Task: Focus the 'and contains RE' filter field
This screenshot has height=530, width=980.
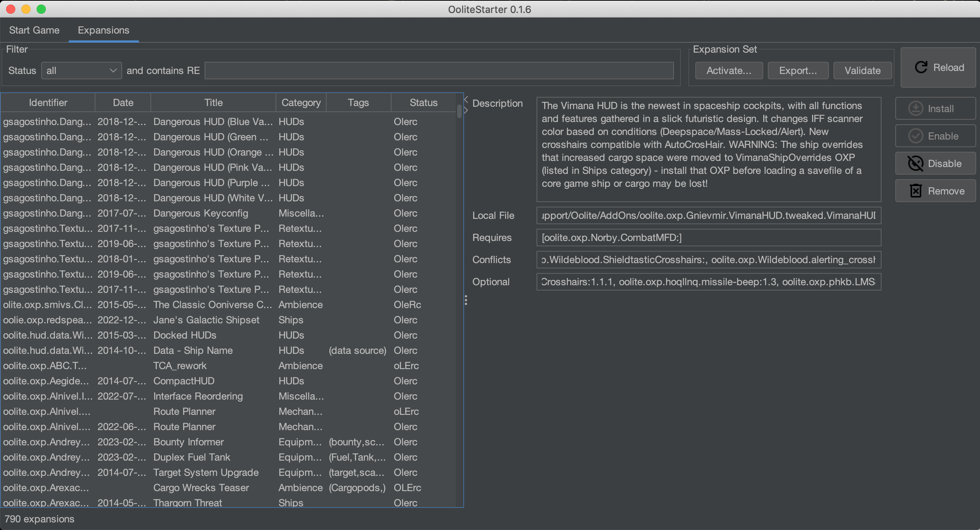Action: (x=439, y=71)
